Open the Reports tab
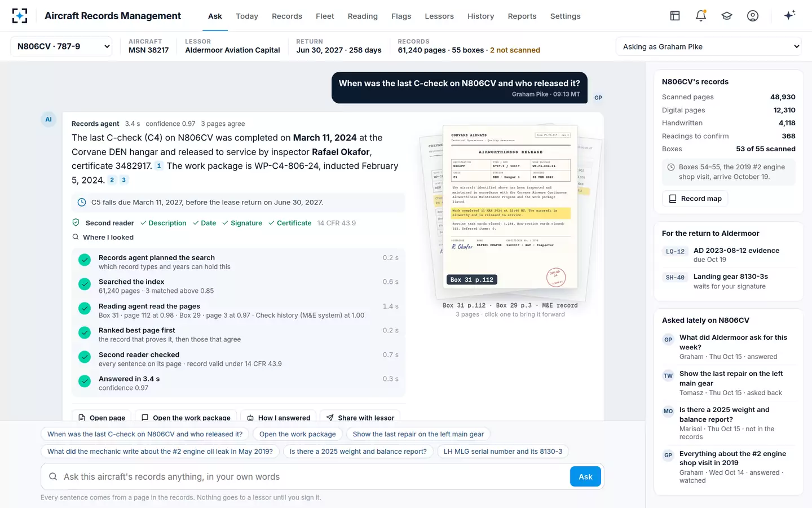This screenshot has width=812, height=508. point(522,16)
